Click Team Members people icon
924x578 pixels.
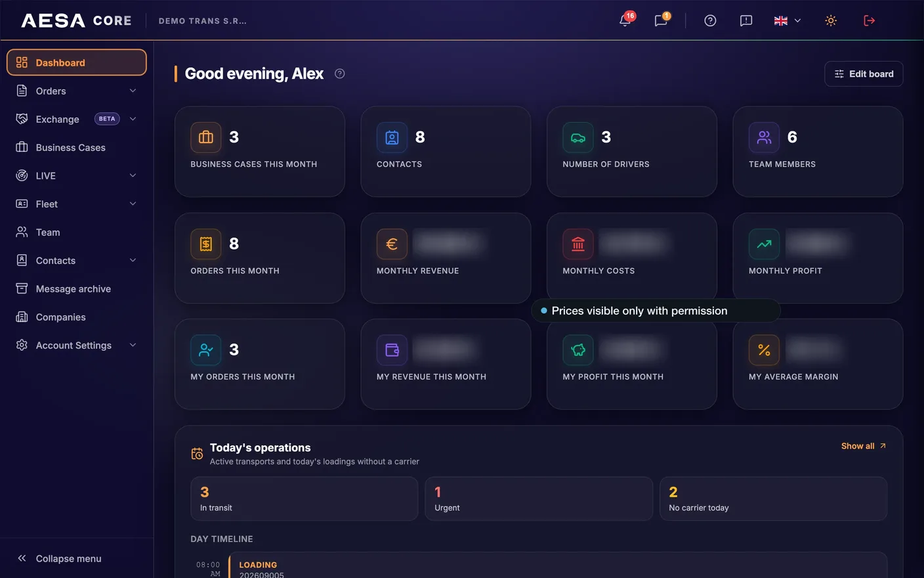[x=764, y=137]
